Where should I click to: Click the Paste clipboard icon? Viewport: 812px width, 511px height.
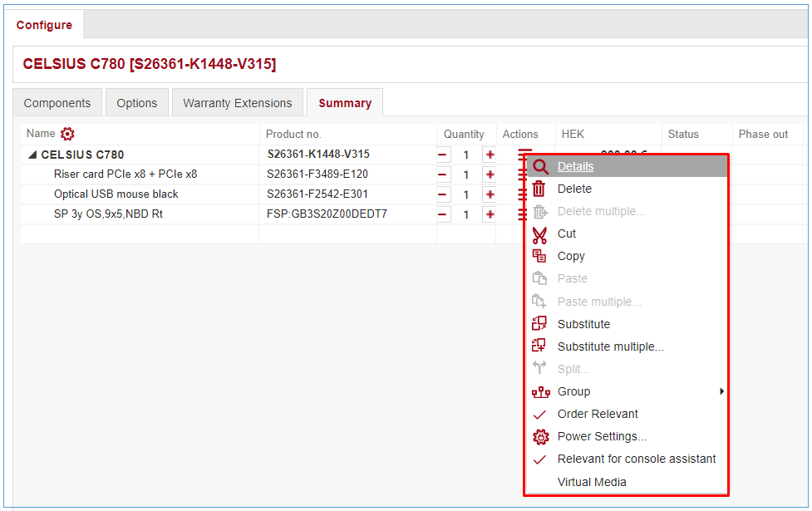point(539,278)
